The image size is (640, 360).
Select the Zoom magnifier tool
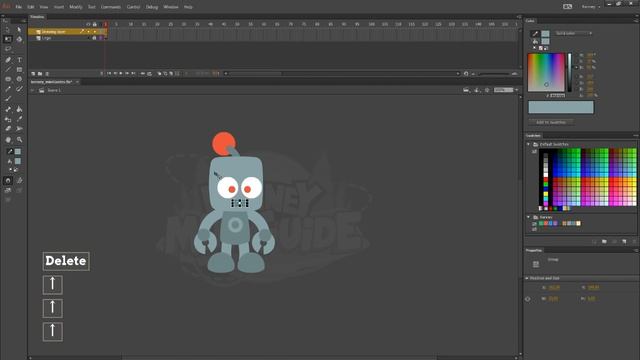click(x=19, y=140)
